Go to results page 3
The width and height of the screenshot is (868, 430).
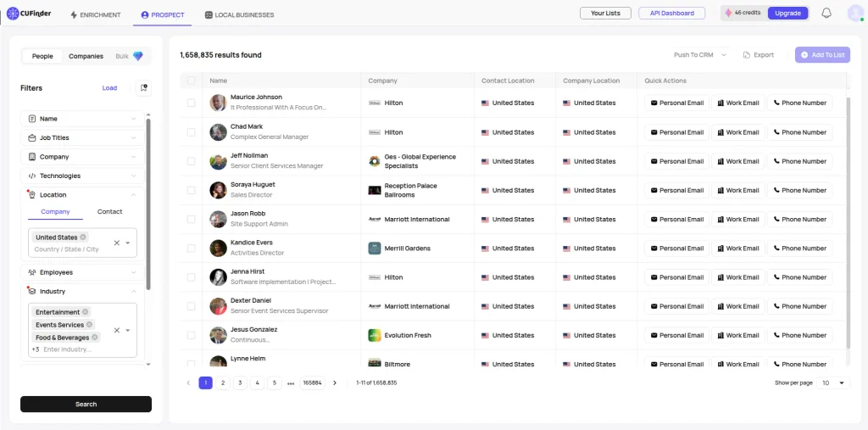pos(240,383)
